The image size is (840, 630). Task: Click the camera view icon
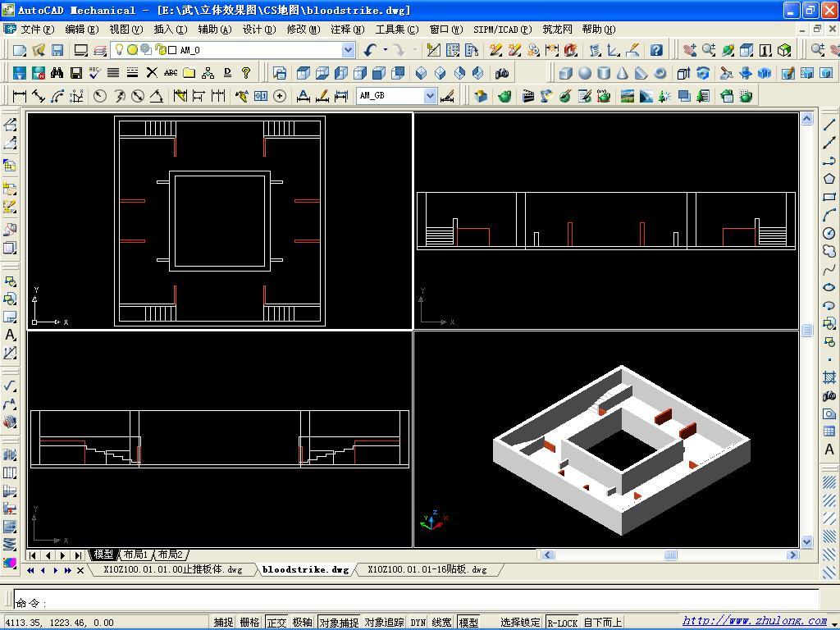click(502, 73)
